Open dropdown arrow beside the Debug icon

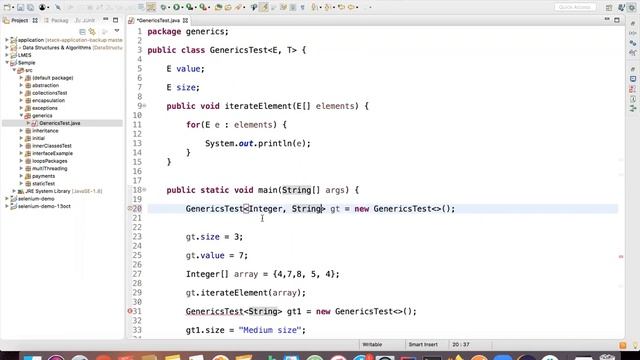pos(169,7)
